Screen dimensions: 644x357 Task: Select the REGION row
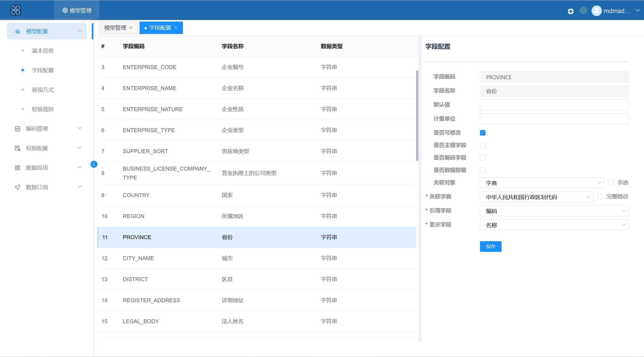[x=257, y=216]
